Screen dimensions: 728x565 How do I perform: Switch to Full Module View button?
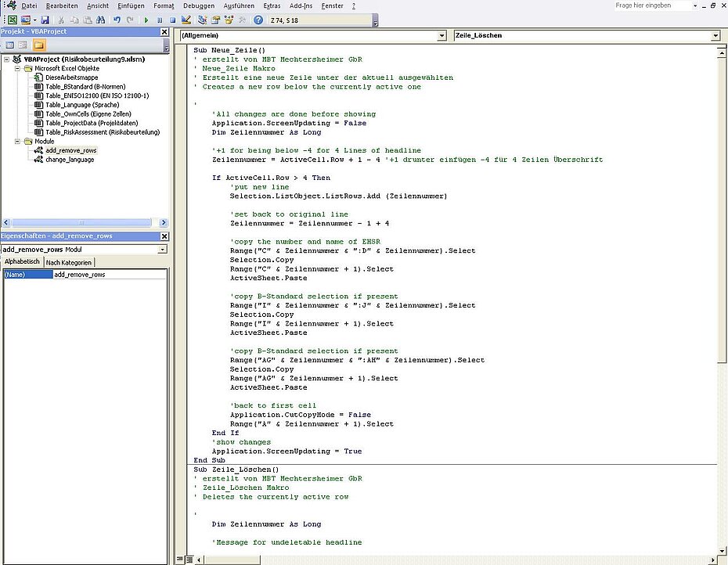pyautogui.click(x=189, y=560)
